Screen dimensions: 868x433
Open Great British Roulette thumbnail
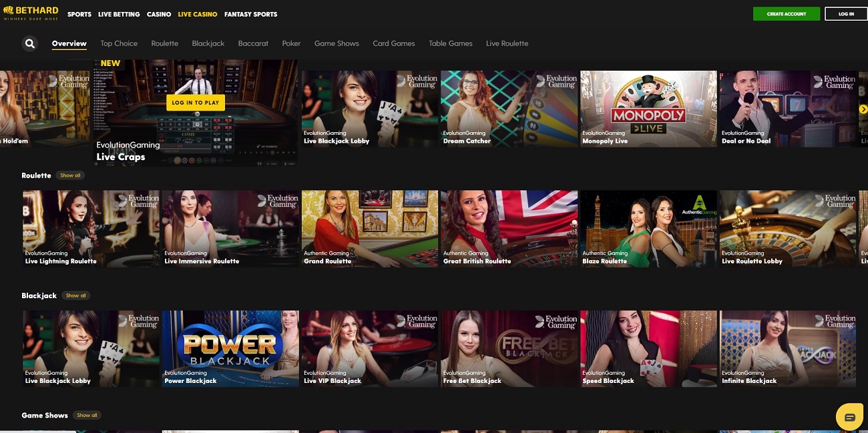click(x=509, y=229)
